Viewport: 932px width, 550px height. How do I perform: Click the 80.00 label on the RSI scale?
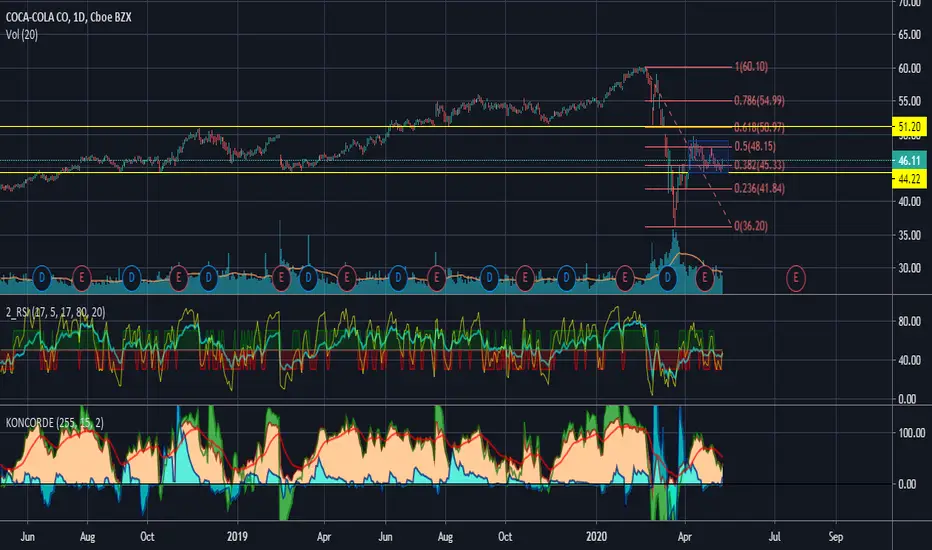[909, 322]
